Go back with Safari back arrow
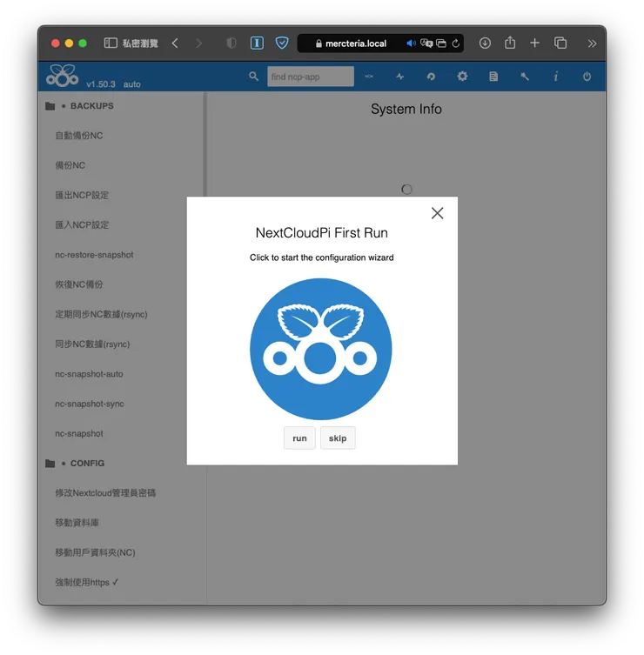The image size is (644, 655). click(175, 43)
